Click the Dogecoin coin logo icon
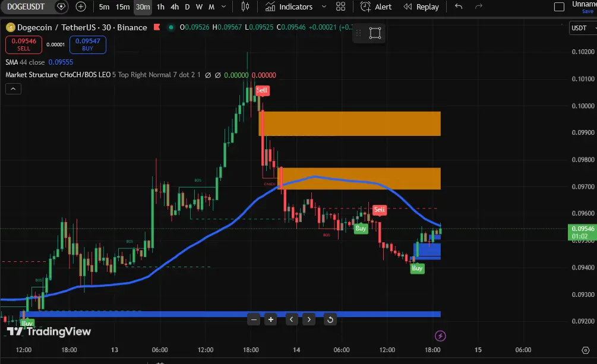Viewport: 597px width, 364px height. (10, 27)
